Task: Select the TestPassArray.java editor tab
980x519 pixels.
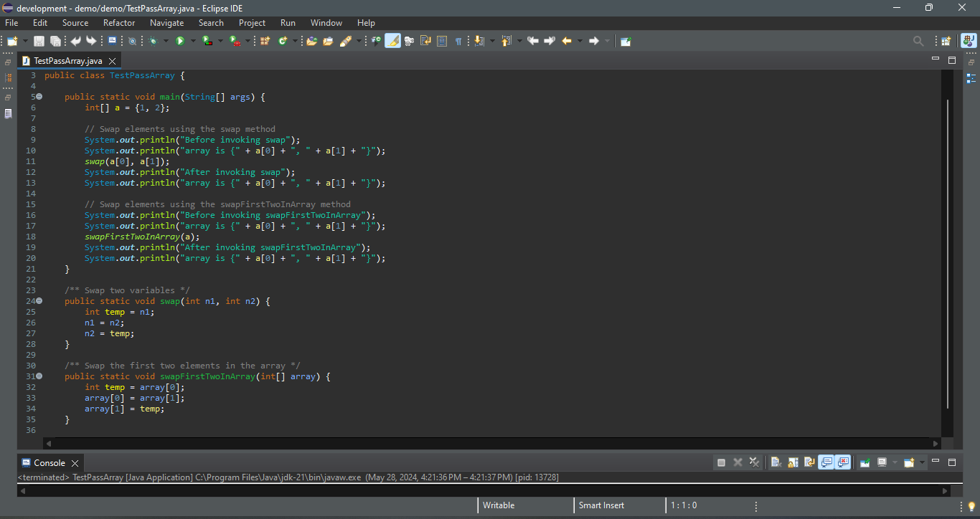Action: [67, 61]
